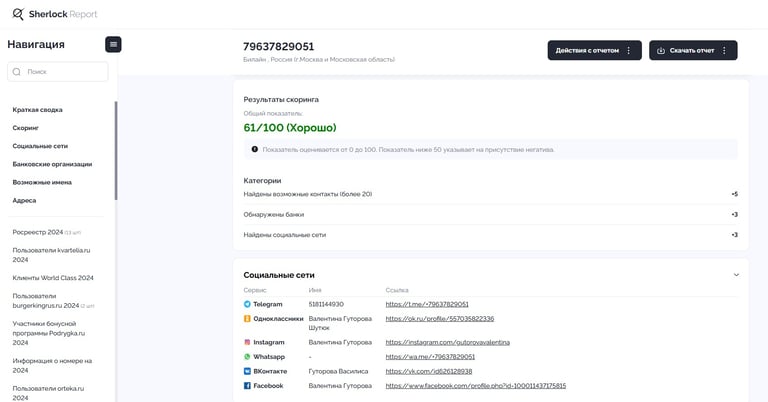Open Росреестр 2024 source in sidebar
768x402 pixels.
[47, 232]
